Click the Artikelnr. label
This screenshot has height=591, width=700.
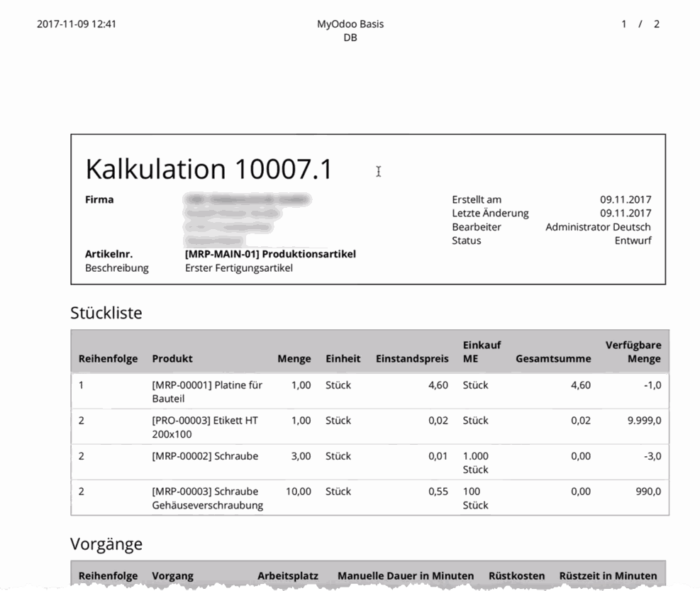click(109, 254)
